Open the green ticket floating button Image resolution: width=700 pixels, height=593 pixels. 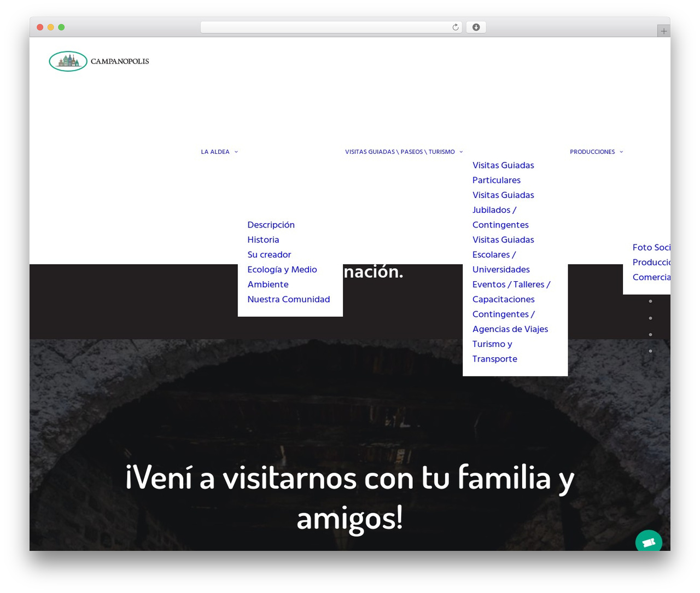pos(649,542)
